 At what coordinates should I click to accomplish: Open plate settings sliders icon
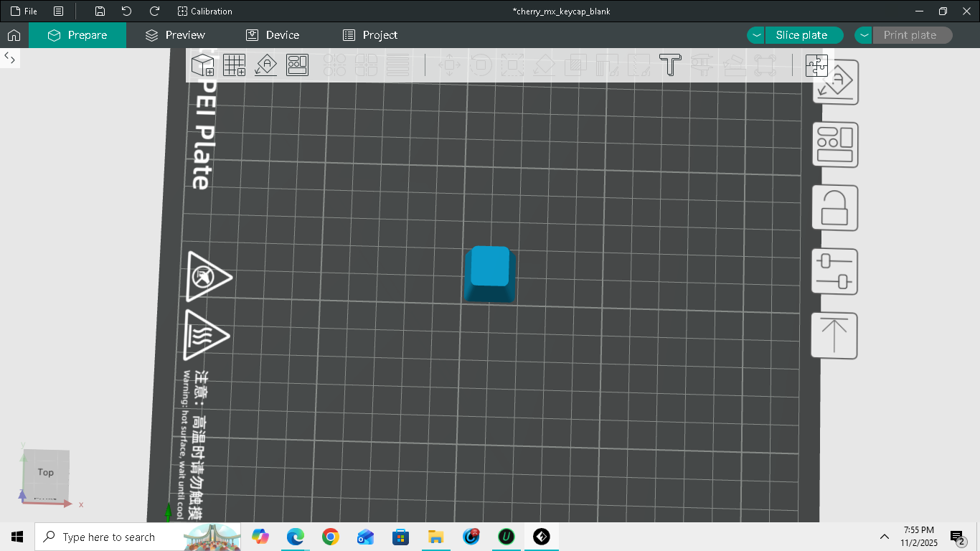835,272
